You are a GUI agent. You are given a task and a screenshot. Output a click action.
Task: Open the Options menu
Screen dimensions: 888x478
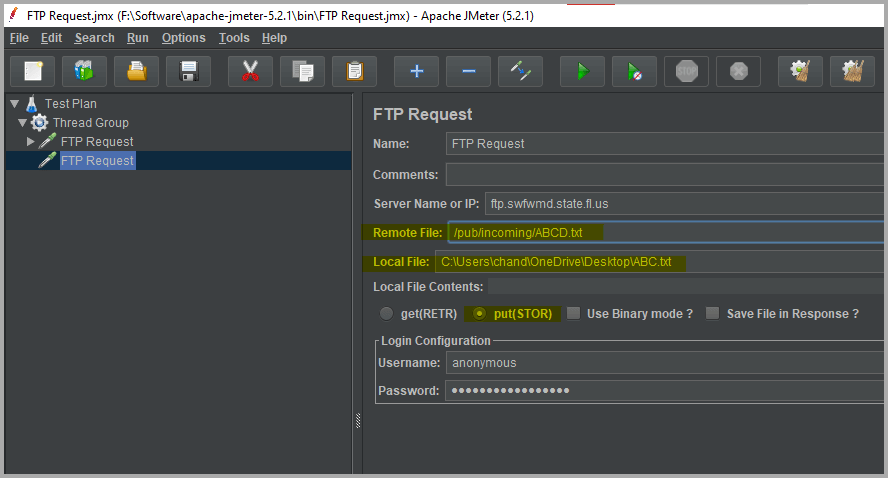click(183, 38)
